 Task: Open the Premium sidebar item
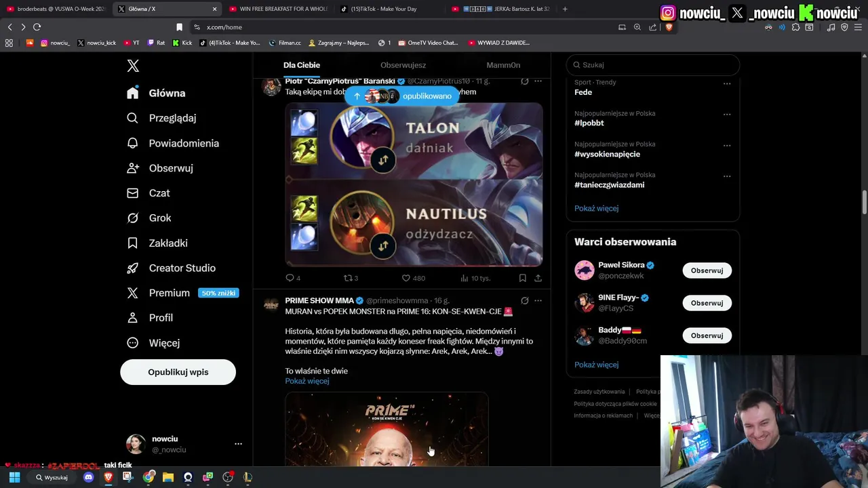183,293
